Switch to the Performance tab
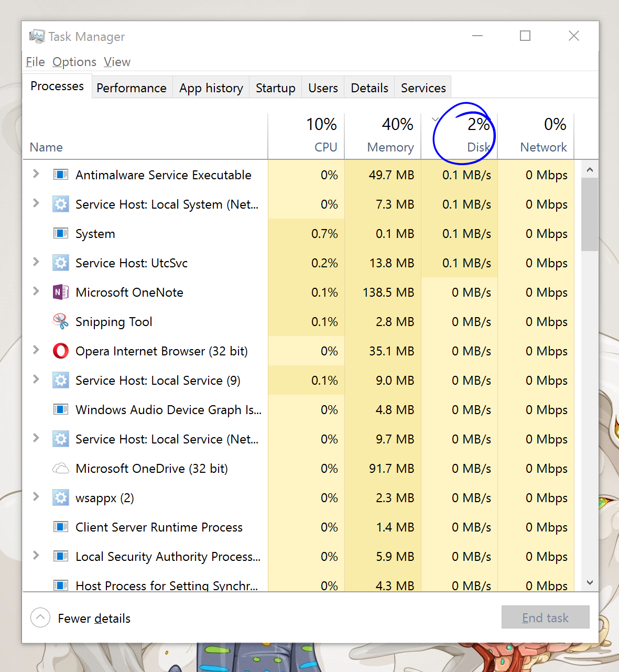This screenshot has height=672, width=619. [x=132, y=88]
